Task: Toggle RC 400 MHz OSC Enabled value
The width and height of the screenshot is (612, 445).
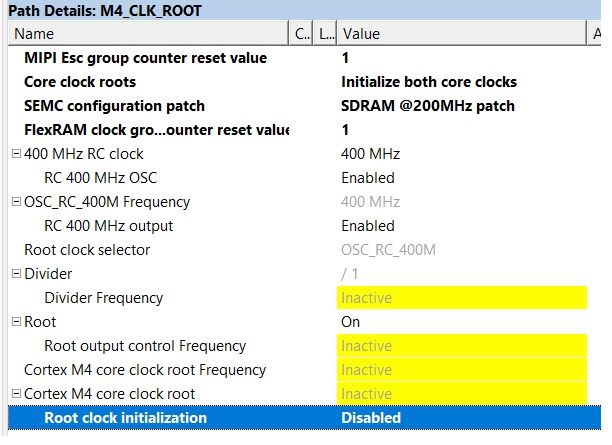Action: (368, 178)
